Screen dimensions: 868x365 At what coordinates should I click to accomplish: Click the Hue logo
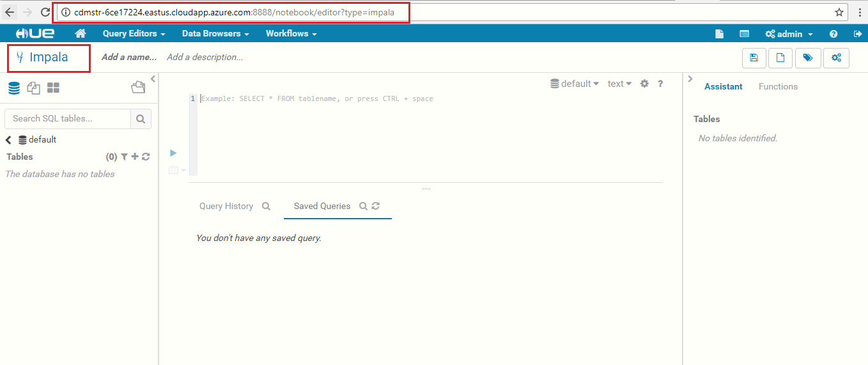point(35,33)
